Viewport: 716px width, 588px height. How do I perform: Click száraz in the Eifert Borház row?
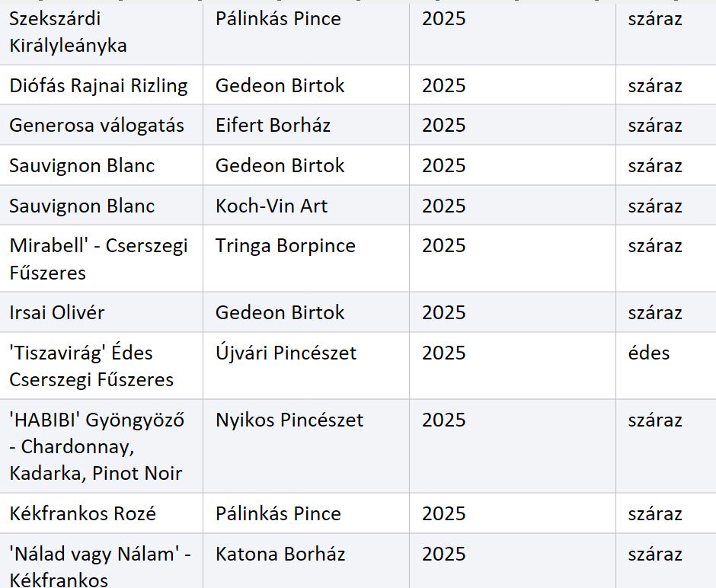click(x=655, y=126)
